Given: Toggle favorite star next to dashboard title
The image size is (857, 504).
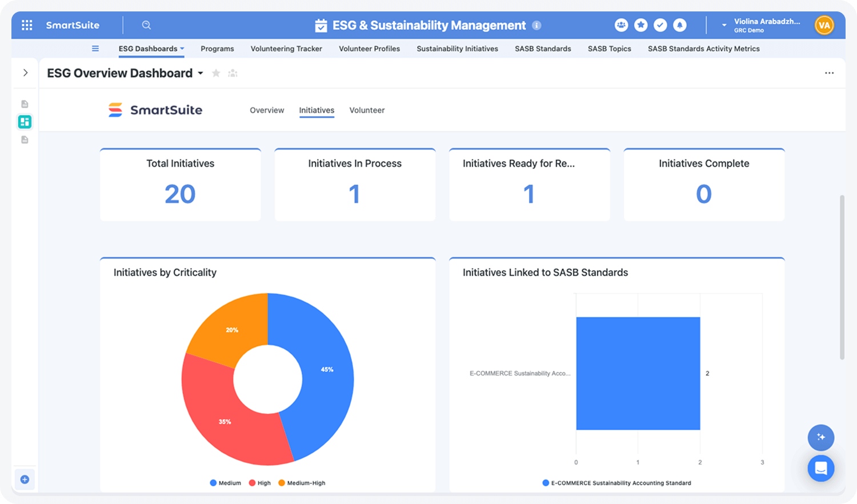Looking at the screenshot, I should pyautogui.click(x=216, y=73).
